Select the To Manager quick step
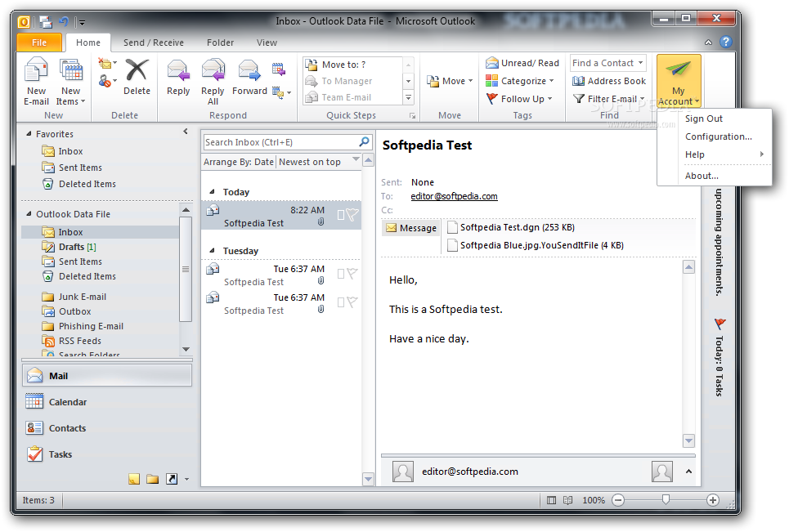 coord(352,81)
